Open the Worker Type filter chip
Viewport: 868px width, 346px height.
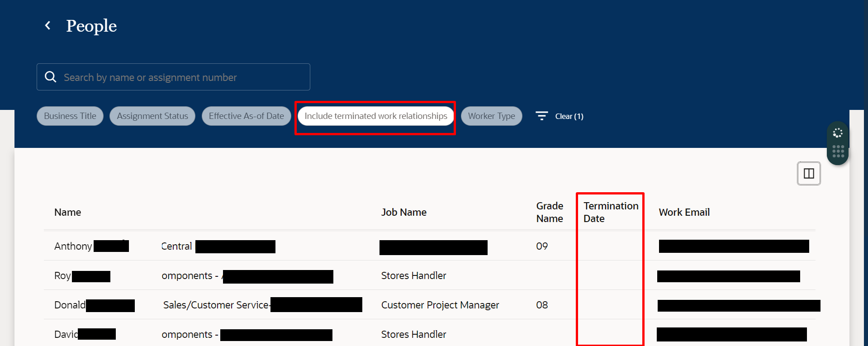point(492,116)
